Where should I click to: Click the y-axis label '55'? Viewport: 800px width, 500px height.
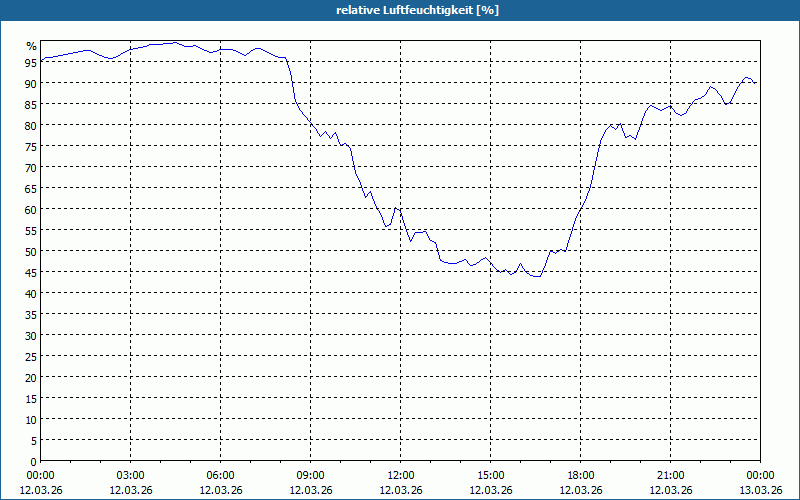tap(31, 230)
